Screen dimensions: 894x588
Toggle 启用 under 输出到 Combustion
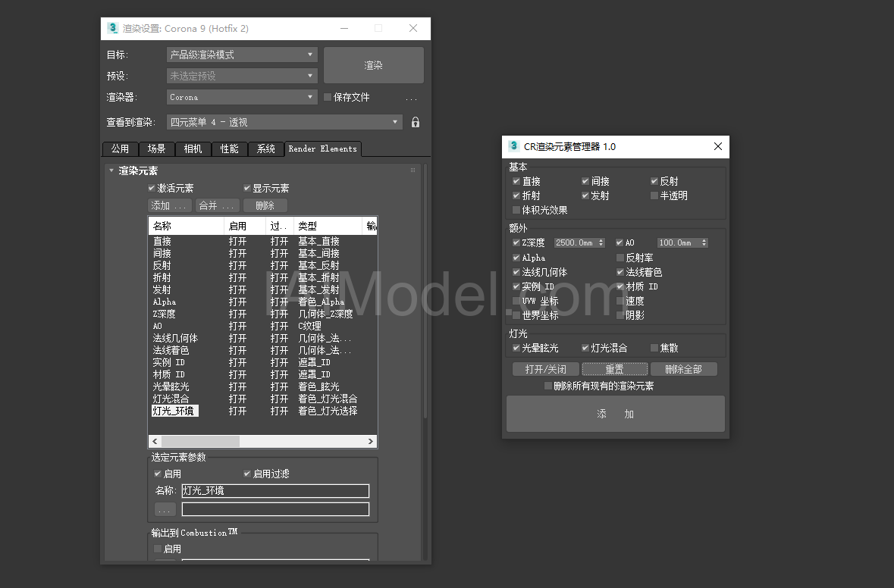[x=158, y=549]
